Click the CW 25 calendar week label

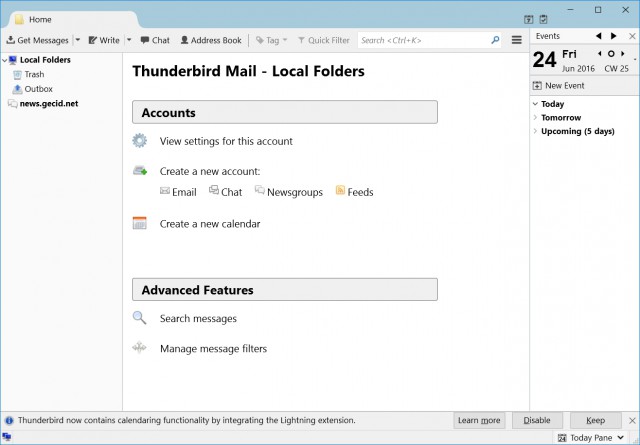[x=616, y=69]
